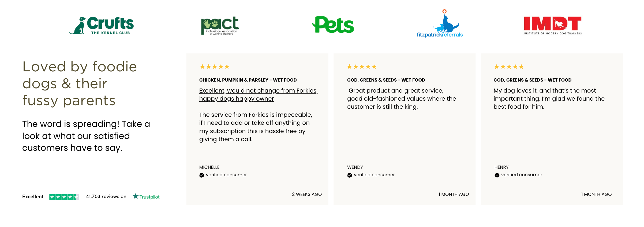This screenshot has height=227, width=644.
Task: Click the green Pets logo
Action: [333, 25]
